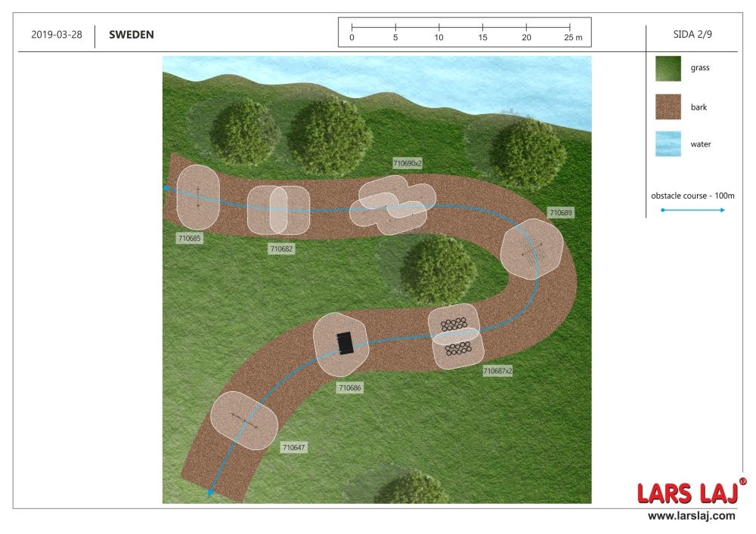Click the blue arrowhead at the course end
The image size is (756, 534).
211,493
